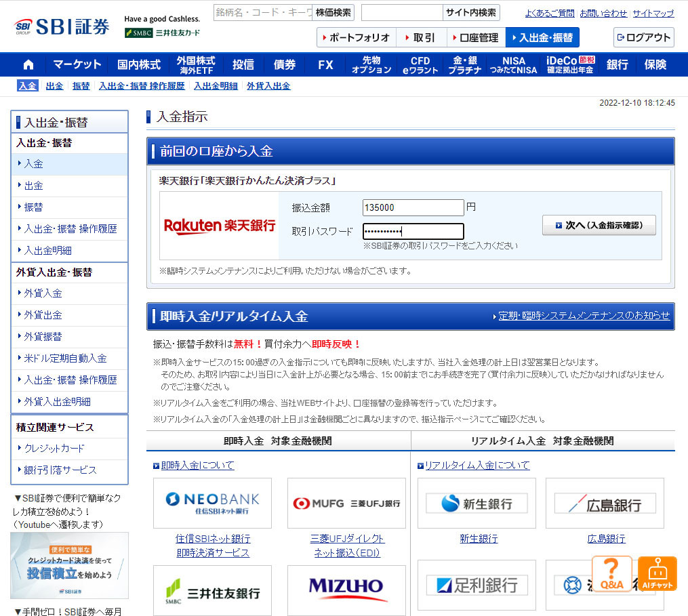This screenshot has width=688, height=616.
Task: Focus the 振込金額 amount field
Action: pos(413,207)
